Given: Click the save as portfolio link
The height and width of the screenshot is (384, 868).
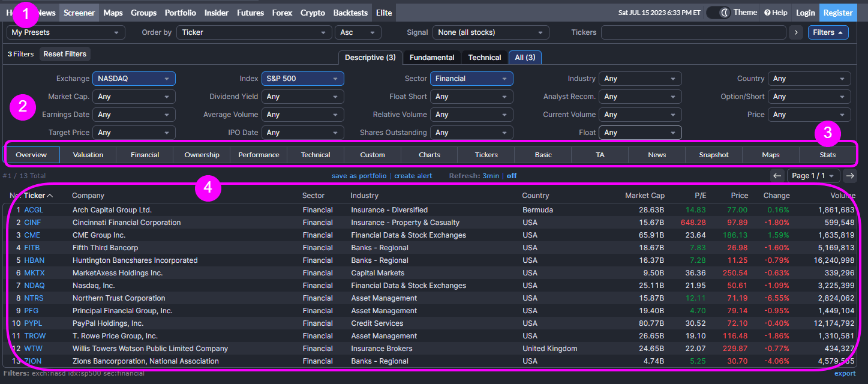Looking at the screenshot, I should point(359,176).
